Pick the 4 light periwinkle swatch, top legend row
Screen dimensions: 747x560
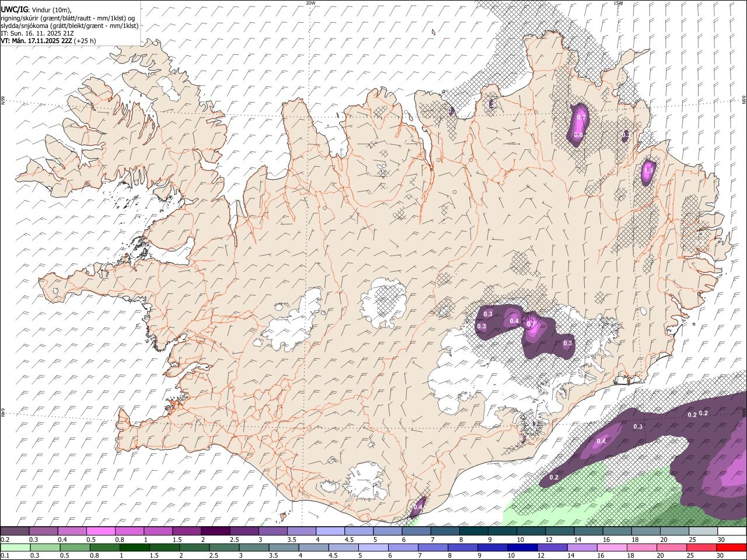330,531
